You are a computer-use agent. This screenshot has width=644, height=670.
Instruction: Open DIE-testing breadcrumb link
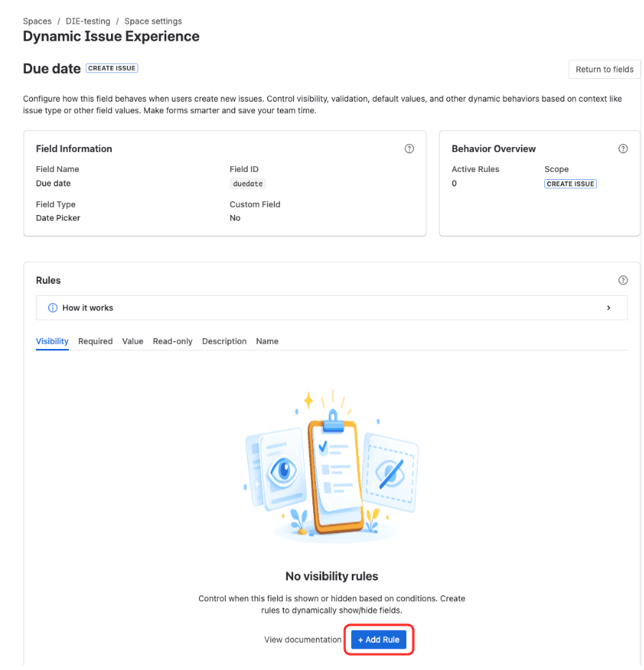[x=87, y=21]
